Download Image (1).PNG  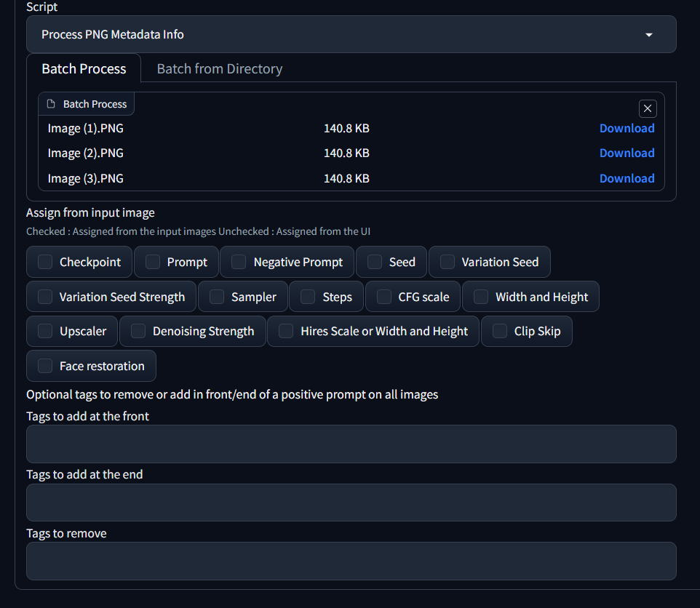click(x=627, y=128)
